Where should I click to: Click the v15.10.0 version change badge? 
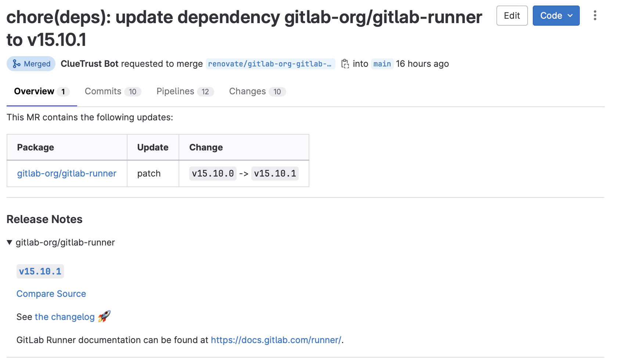coord(212,173)
